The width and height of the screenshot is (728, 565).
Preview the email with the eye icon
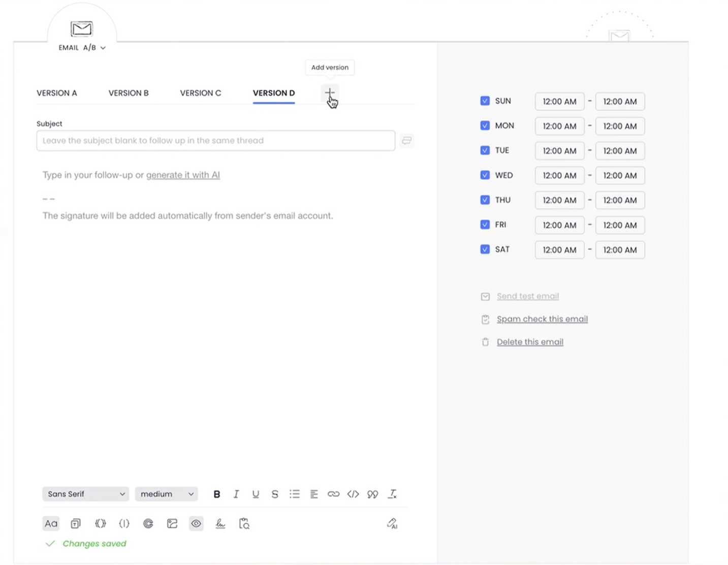[196, 523]
